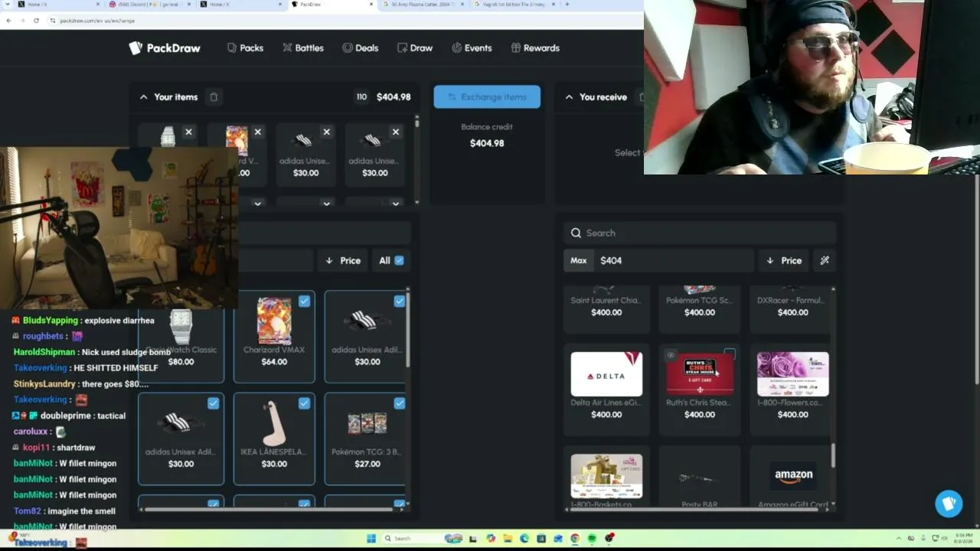The height and width of the screenshot is (551, 980).
Task: Uncheck the Pokémon TCG 3 B... checkbox
Action: point(399,403)
